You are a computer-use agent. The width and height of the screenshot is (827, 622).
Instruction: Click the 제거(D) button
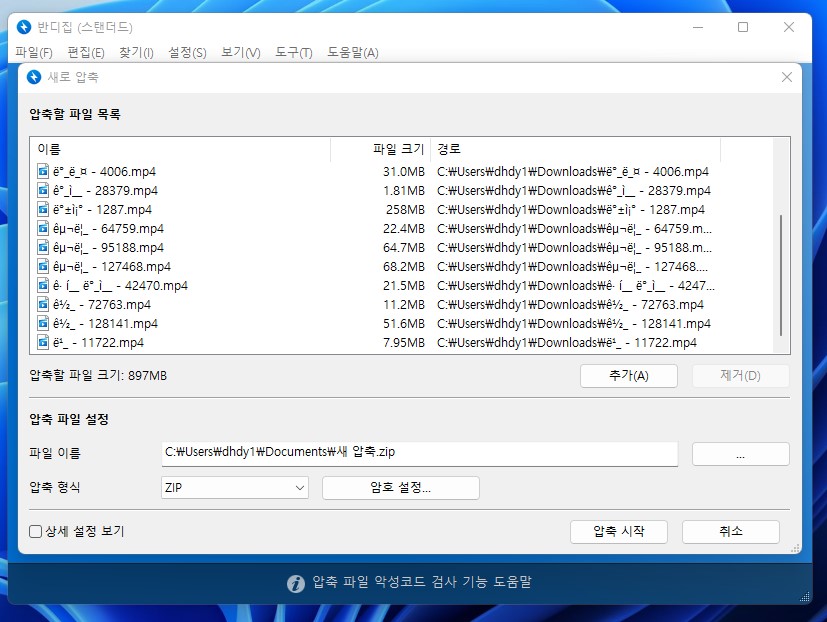741,376
